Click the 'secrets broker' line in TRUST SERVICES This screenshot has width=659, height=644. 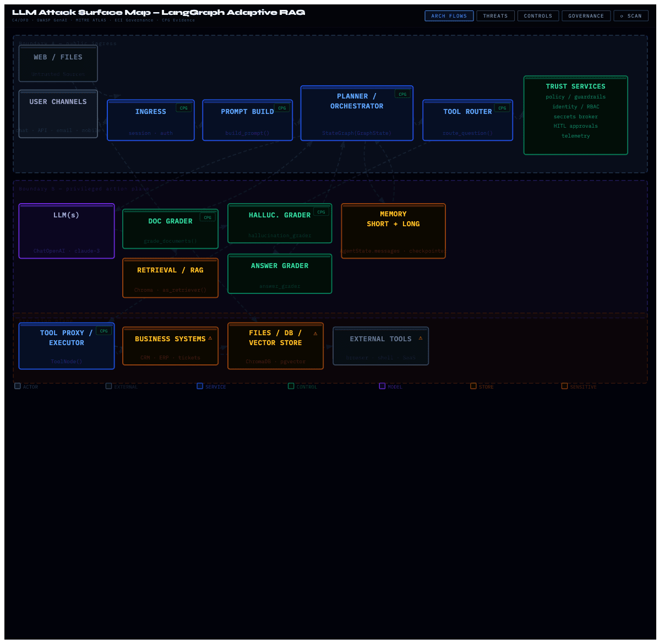click(575, 117)
